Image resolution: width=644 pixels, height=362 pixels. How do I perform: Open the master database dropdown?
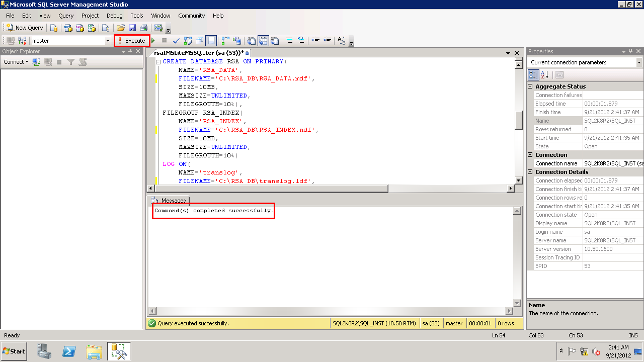point(108,41)
